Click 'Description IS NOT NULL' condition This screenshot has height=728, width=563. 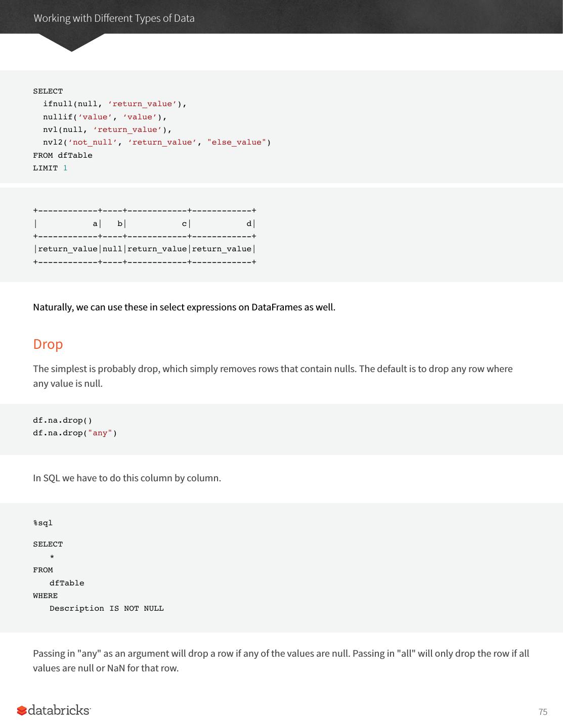click(x=107, y=608)
